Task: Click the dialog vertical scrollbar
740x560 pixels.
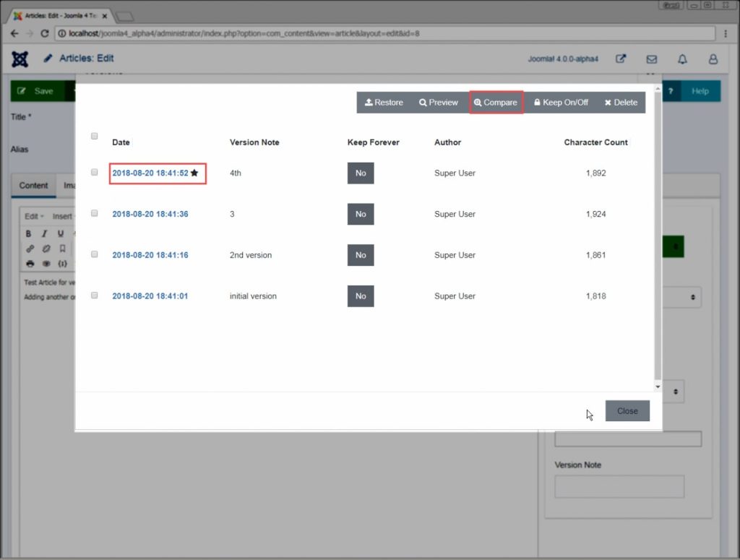Action: click(658, 236)
